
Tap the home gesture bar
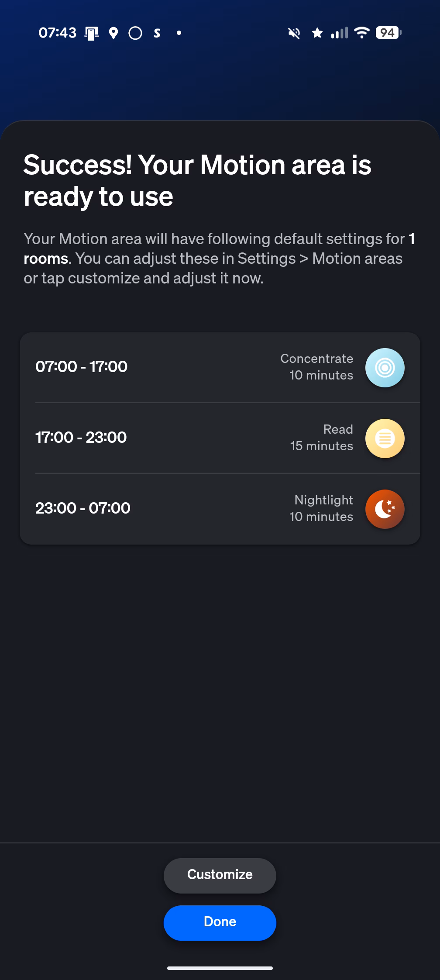click(x=220, y=968)
